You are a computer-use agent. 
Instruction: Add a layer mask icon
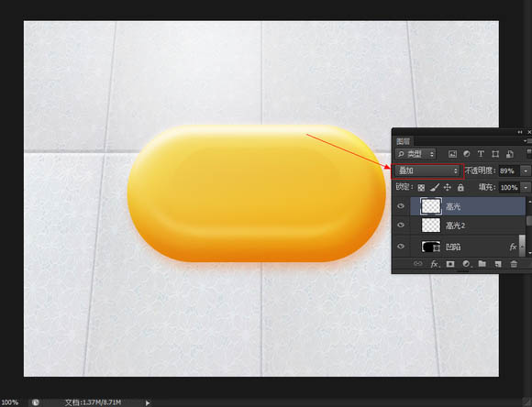coord(450,263)
